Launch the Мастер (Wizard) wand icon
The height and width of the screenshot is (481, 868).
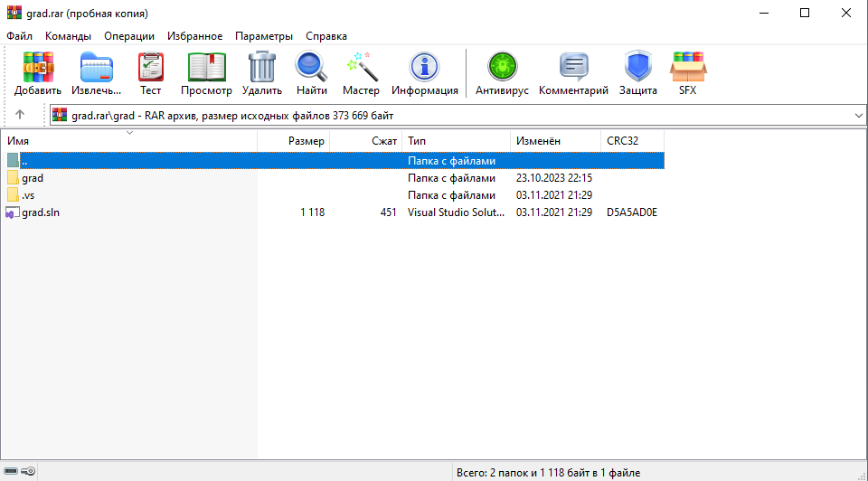pyautogui.click(x=361, y=68)
